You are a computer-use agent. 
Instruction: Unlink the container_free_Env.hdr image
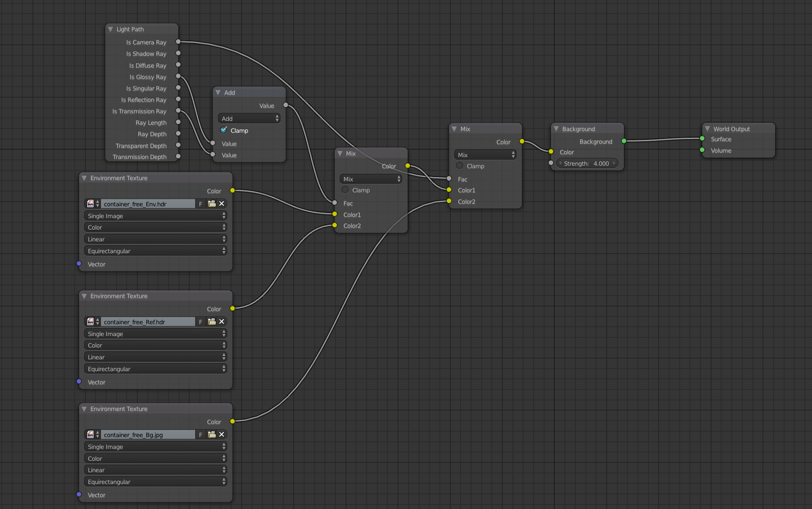click(221, 204)
